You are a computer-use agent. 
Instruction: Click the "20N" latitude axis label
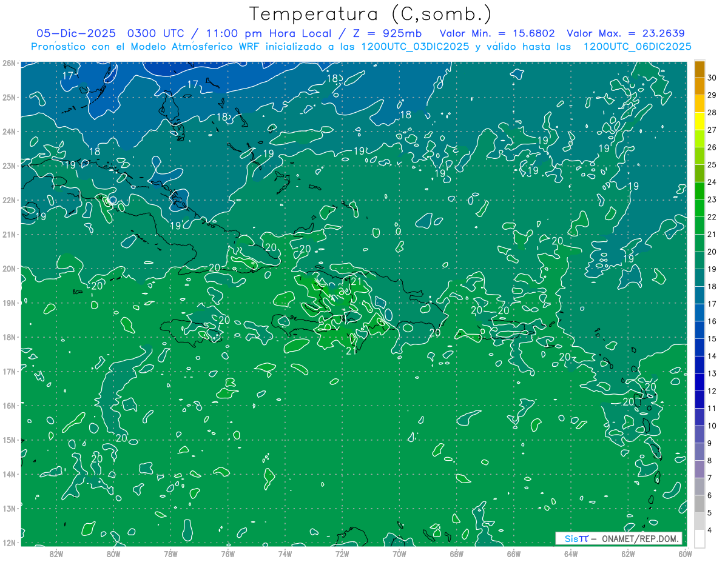pos(8,269)
